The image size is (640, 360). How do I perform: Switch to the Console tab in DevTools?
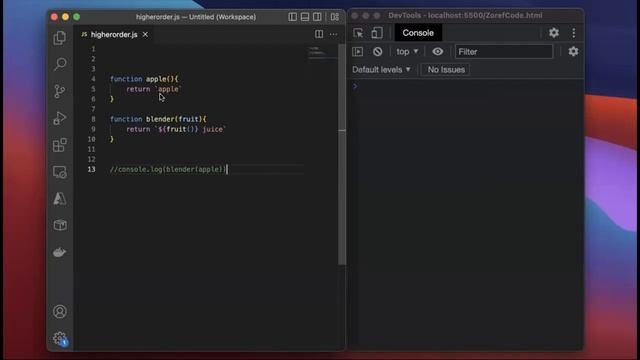(x=418, y=33)
